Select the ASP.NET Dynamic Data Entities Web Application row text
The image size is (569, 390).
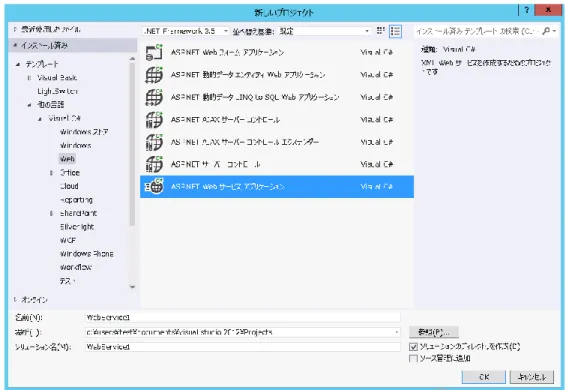pyautogui.click(x=248, y=75)
